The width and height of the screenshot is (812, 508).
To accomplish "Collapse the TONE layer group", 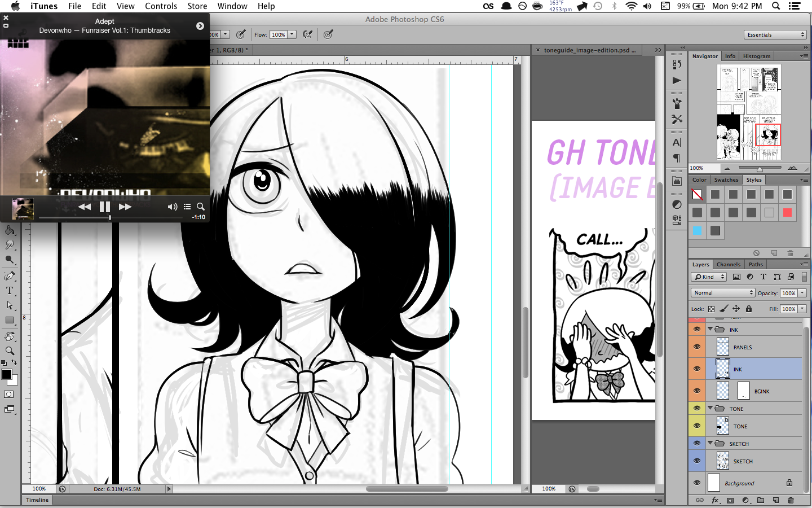I will (710, 408).
